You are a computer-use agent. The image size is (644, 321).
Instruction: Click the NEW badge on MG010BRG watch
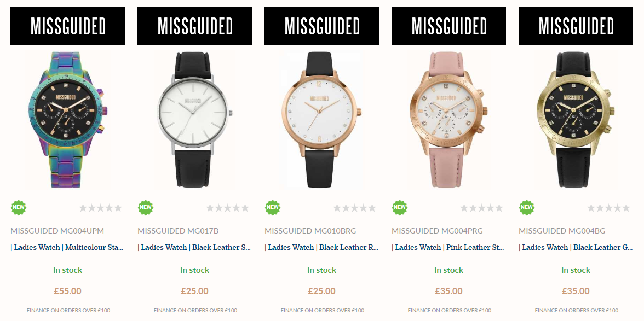[273, 208]
